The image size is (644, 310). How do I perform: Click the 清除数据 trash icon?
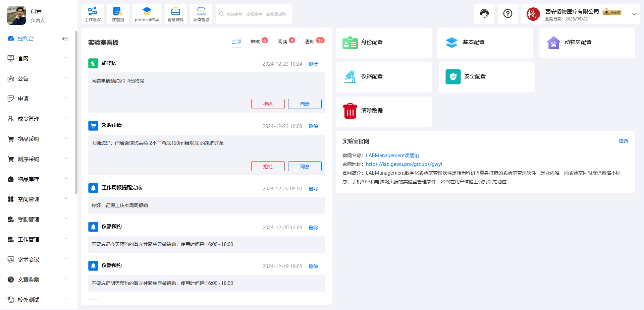(x=350, y=111)
